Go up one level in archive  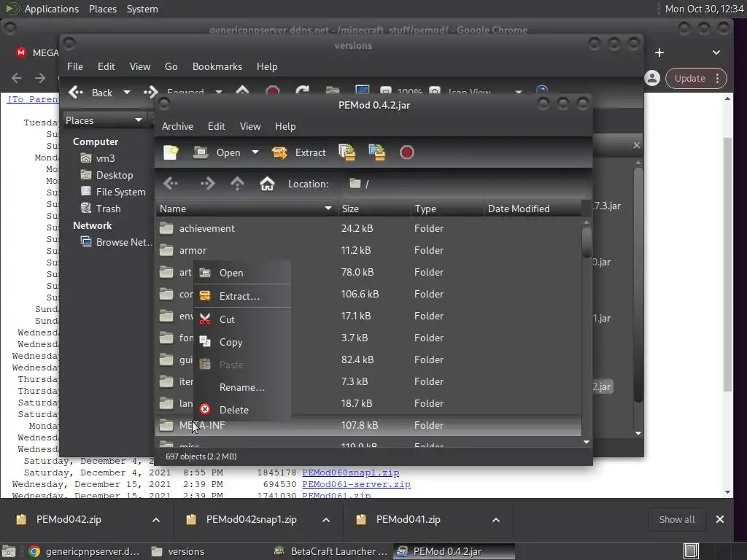pos(237,183)
